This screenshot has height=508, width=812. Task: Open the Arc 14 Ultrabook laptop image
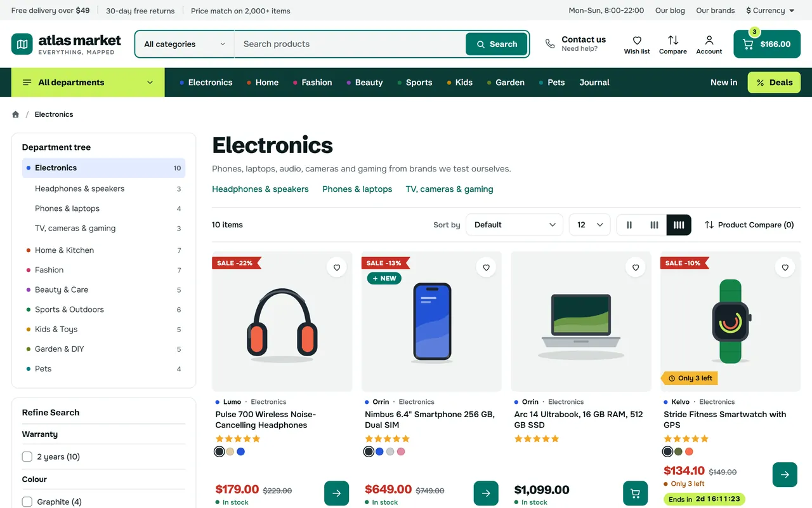click(581, 321)
